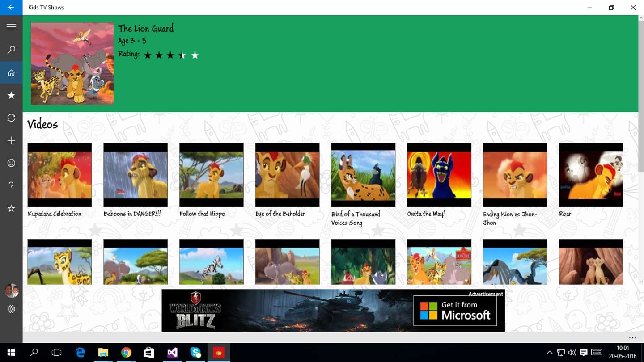
Task: Play Bird of a Thousand Voices Song video
Action: click(363, 175)
